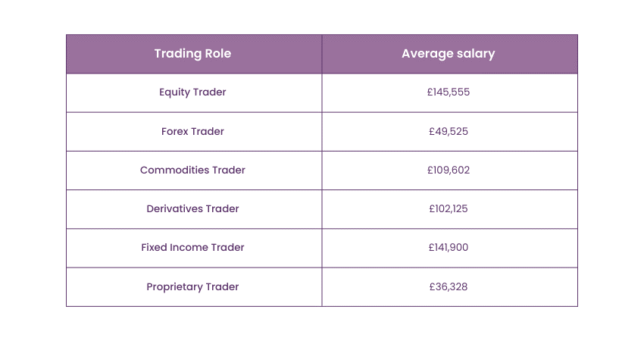Click the £145,555 salary value
This screenshot has height=341, width=644.
448,92
